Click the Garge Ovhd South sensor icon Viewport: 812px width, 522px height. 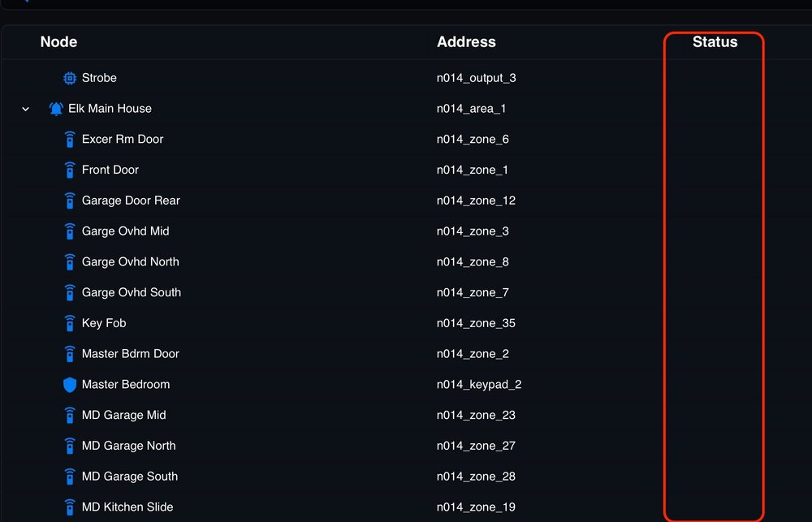click(x=70, y=292)
